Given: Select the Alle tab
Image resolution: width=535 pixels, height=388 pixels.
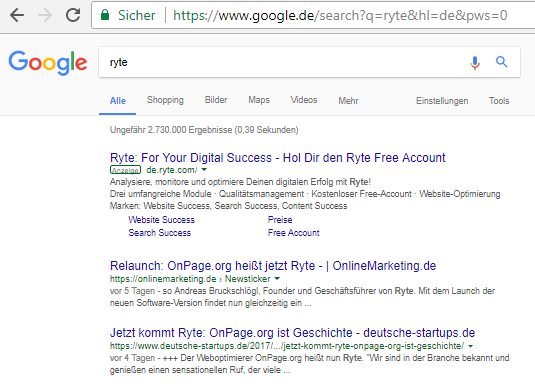Looking at the screenshot, I should [118, 101].
